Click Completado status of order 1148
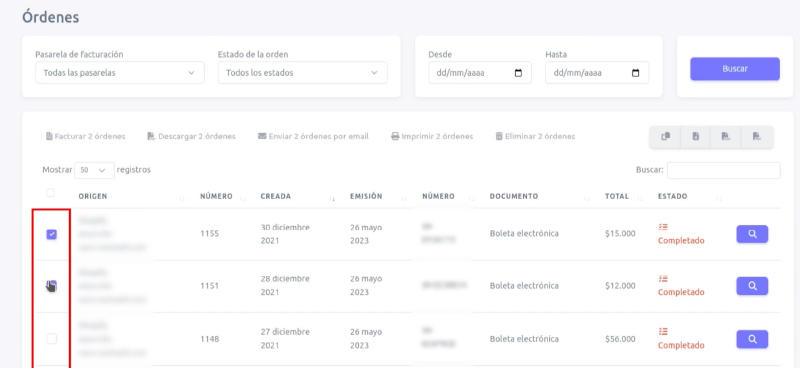 click(x=681, y=346)
